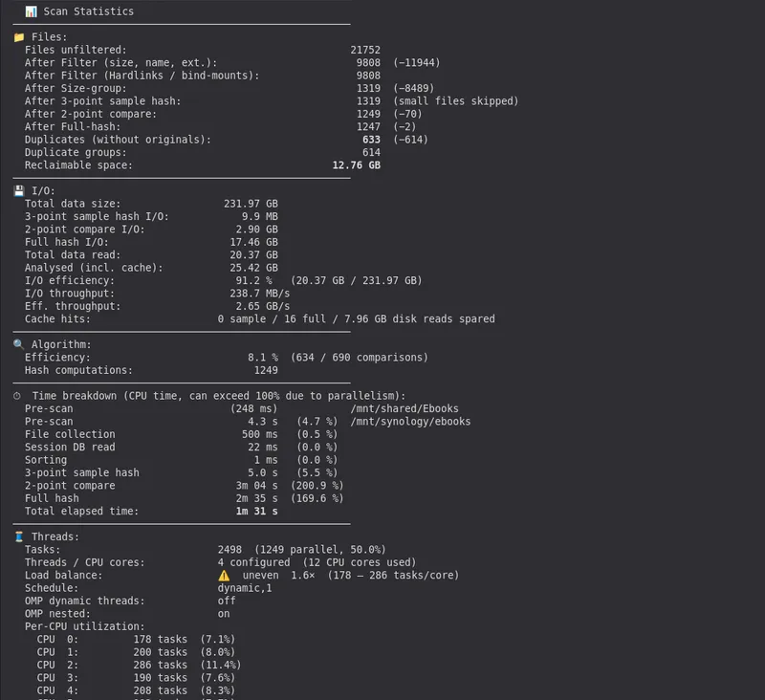Click bold total elapsed '1m 31 s'
This screenshot has height=700, width=765.
click(256, 512)
